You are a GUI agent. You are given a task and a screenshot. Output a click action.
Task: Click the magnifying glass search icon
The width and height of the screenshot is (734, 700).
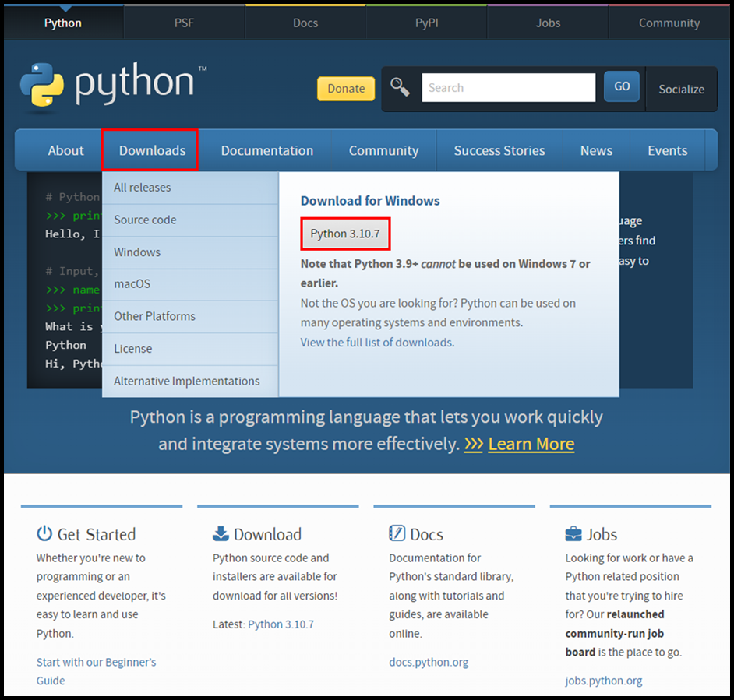(x=401, y=87)
